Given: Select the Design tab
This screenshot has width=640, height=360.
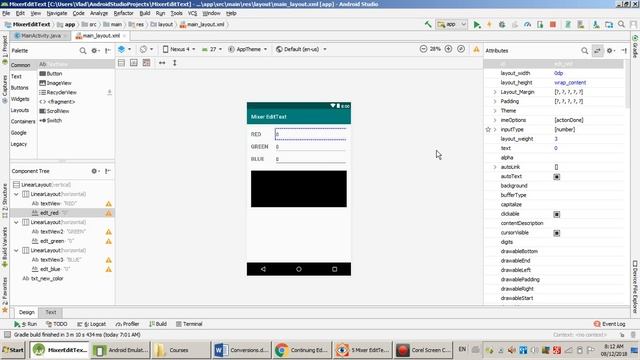Looking at the screenshot, I should 27,312.
